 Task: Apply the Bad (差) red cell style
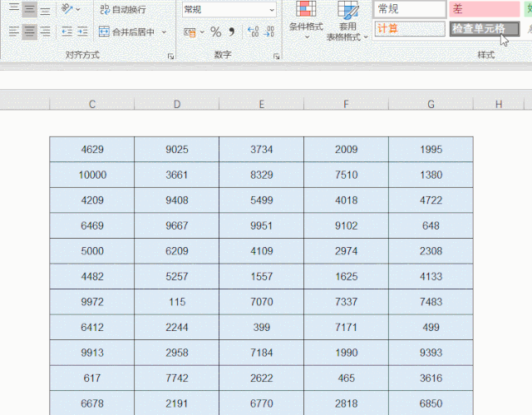[485, 9]
